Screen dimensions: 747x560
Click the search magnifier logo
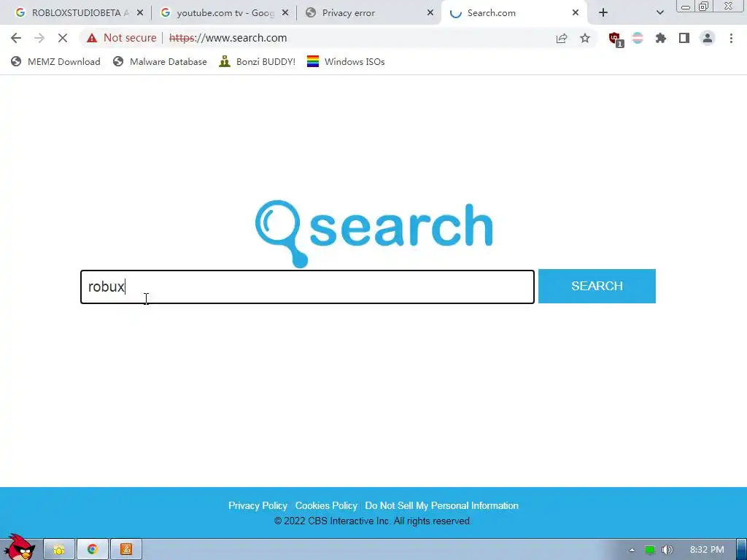374,233
